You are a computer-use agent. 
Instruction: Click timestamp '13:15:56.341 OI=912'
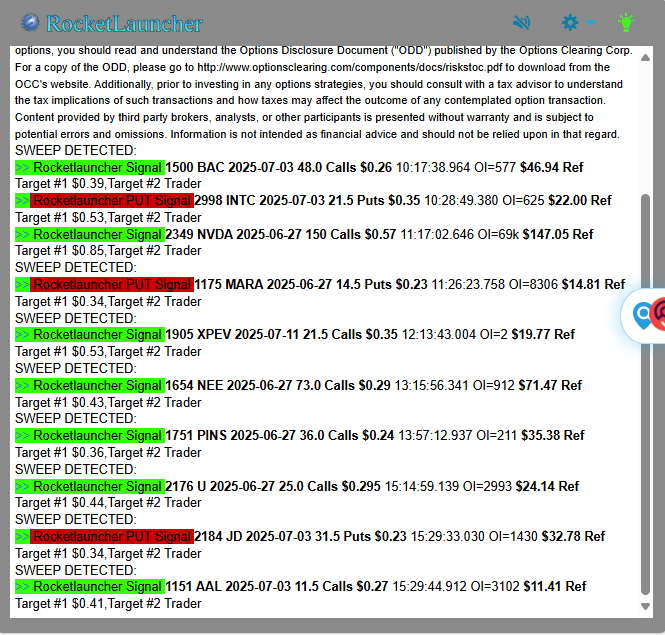coord(455,386)
